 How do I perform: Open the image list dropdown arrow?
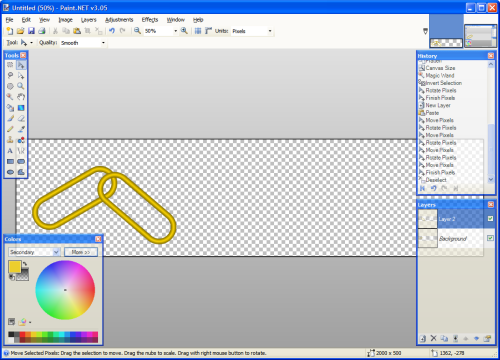[x=425, y=31]
